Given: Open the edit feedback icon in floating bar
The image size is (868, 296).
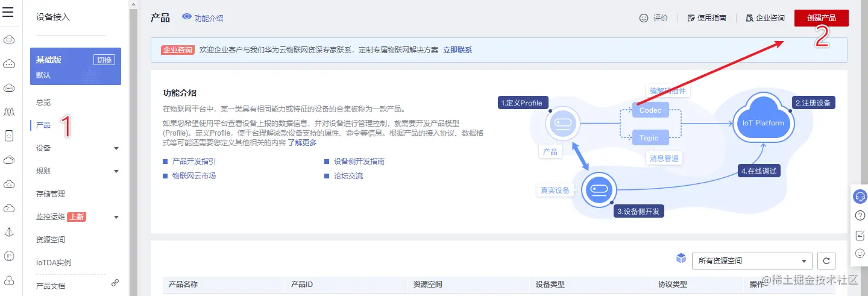Looking at the screenshot, I should coord(860,235).
